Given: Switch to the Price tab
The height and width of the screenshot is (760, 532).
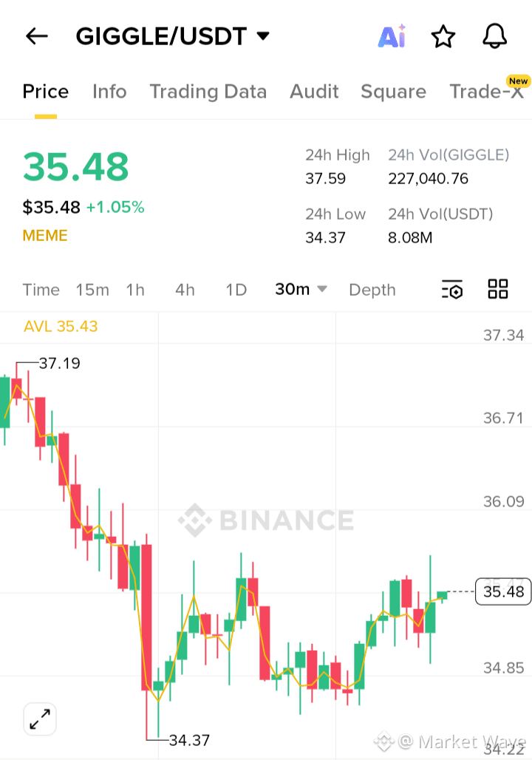Looking at the screenshot, I should point(46,92).
